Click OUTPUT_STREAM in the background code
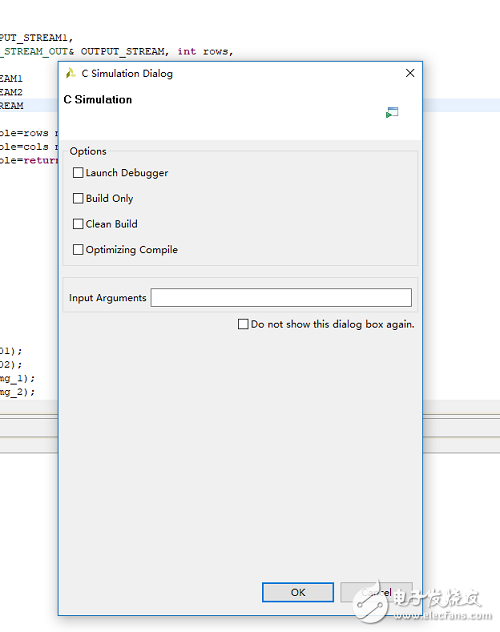 (122, 52)
